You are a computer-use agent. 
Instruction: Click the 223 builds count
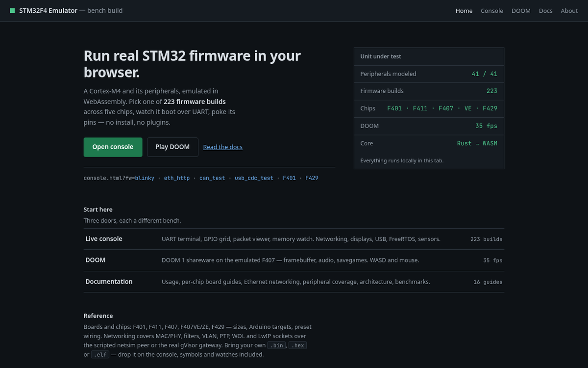tap(486, 239)
